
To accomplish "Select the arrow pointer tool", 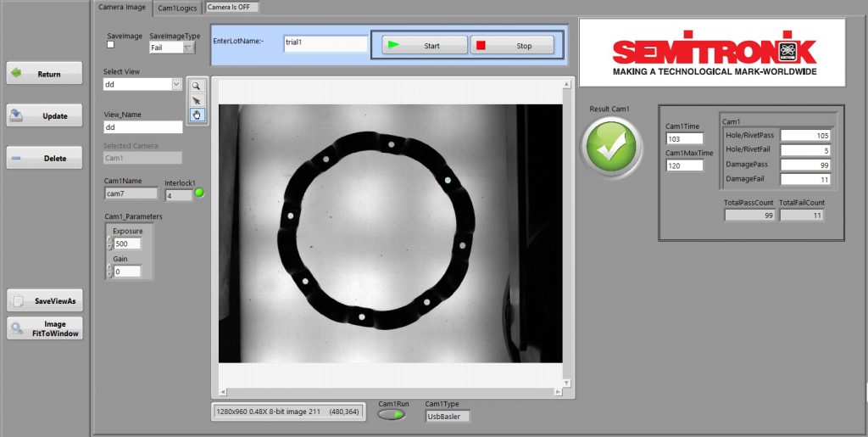I will 197,100.
